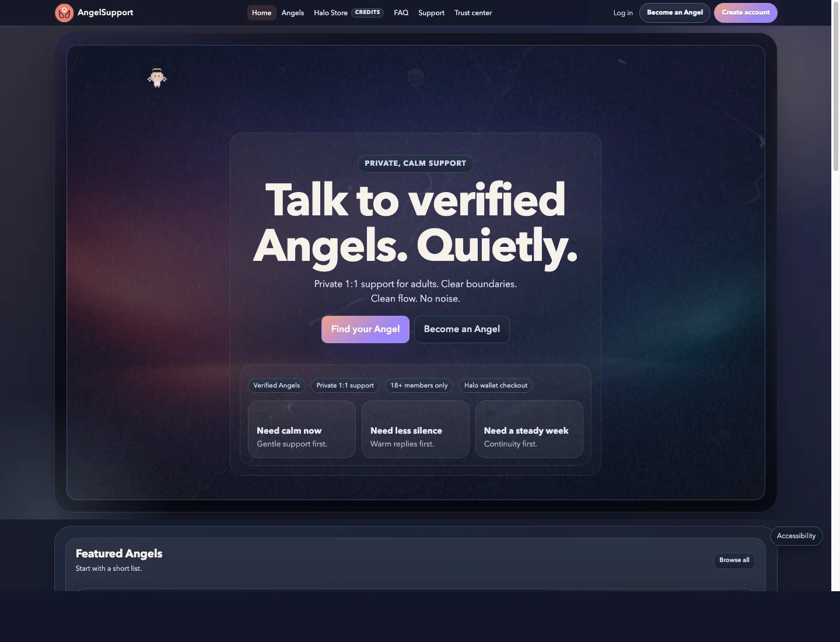
Task: Click the Create account button
Action: tap(745, 13)
